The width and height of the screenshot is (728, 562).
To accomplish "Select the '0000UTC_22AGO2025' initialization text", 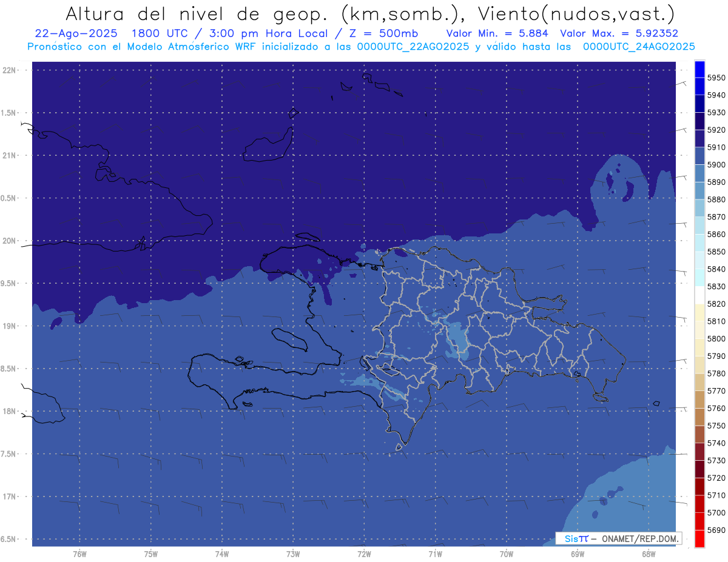I will click(x=413, y=47).
